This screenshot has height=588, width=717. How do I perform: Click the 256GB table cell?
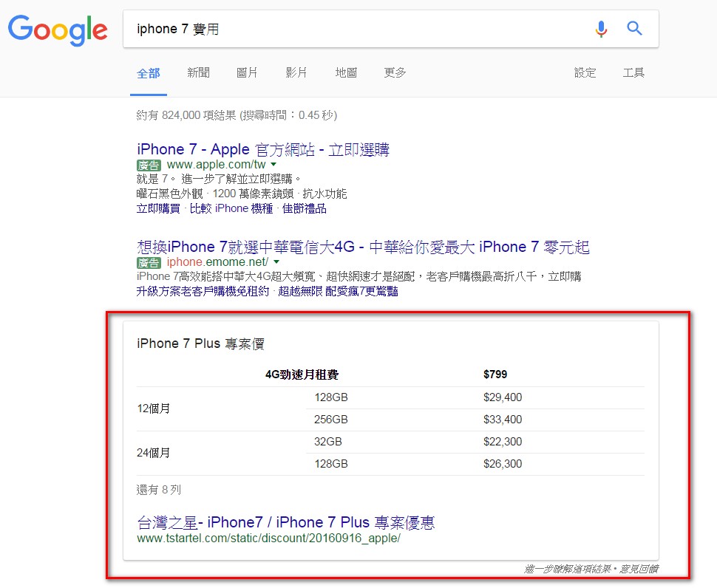point(330,420)
